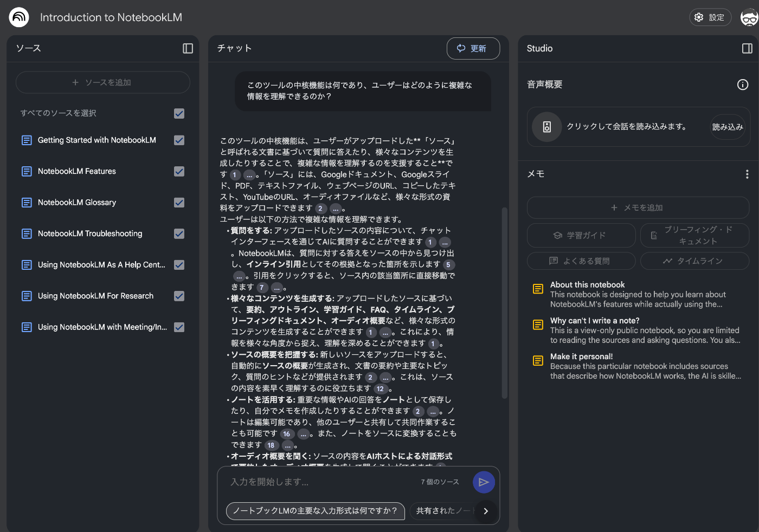Viewport: 759px width, 532px height.
Task: Show more suggested questions with chevron arrow
Action: point(486,511)
